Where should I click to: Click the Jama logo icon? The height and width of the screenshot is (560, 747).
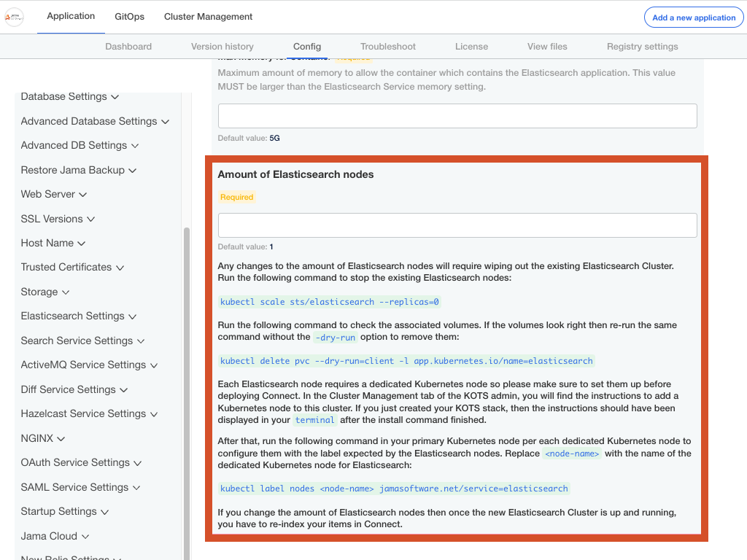click(15, 17)
